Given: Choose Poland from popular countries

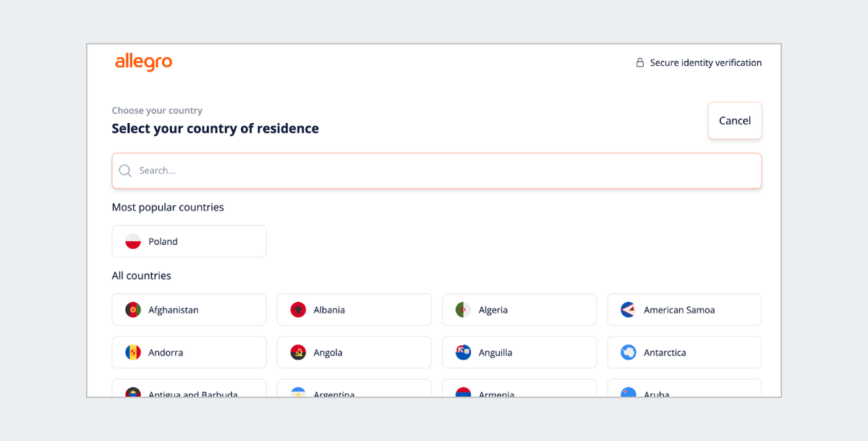Looking at the screenshot, I should [190, 242].
